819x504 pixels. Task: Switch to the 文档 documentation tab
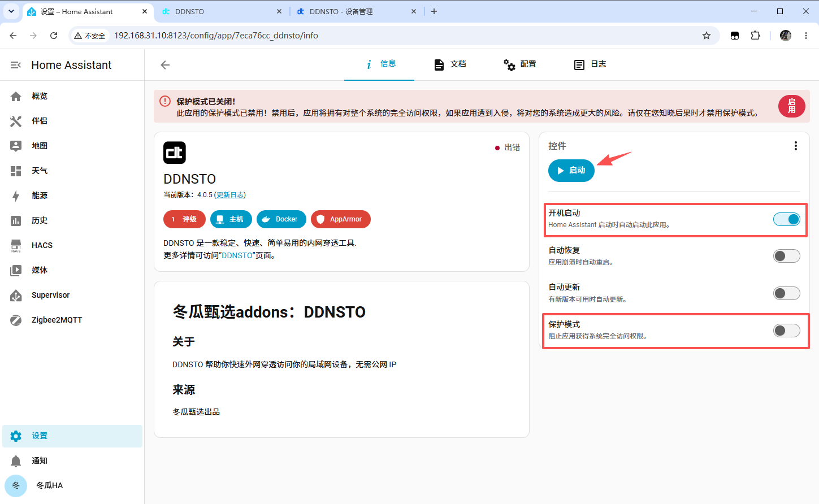coord(449,64)
